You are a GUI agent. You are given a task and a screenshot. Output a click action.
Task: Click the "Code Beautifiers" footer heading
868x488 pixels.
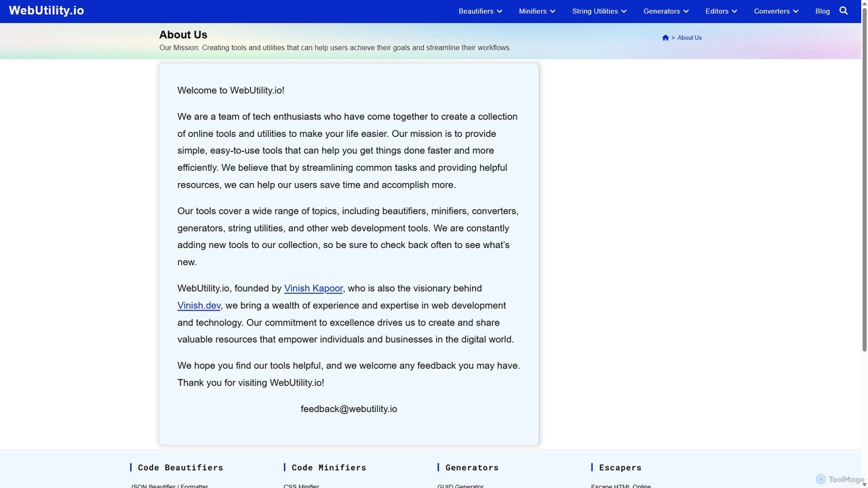click(180, 468)
